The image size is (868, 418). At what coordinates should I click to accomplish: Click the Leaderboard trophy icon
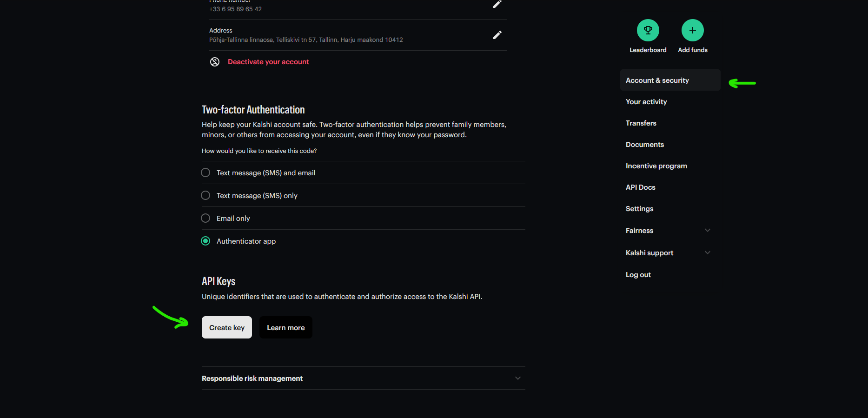[648, 31]
